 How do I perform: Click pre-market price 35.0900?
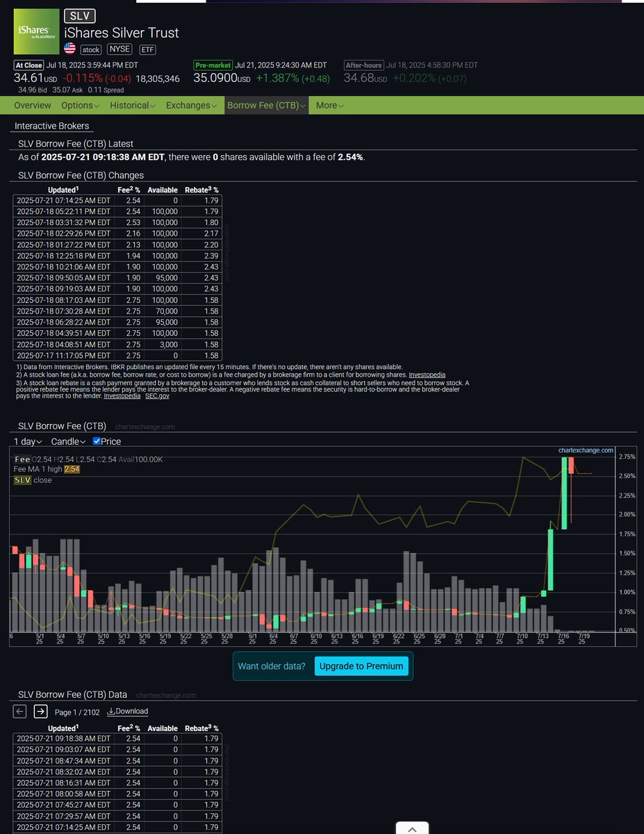222,79
